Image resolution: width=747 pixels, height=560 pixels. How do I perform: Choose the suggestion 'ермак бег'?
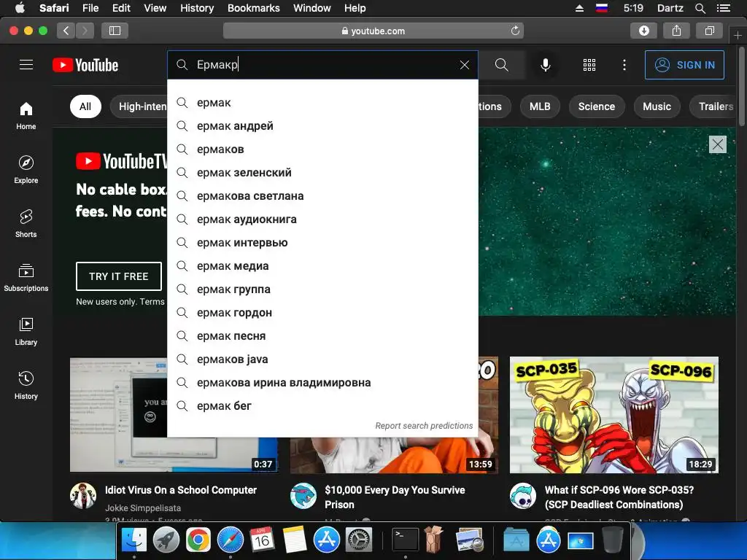click(x=322, y=405)
